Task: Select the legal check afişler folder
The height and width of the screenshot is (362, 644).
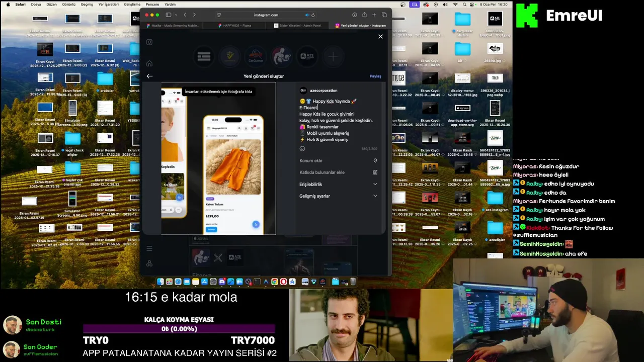Action: (72, 143)
